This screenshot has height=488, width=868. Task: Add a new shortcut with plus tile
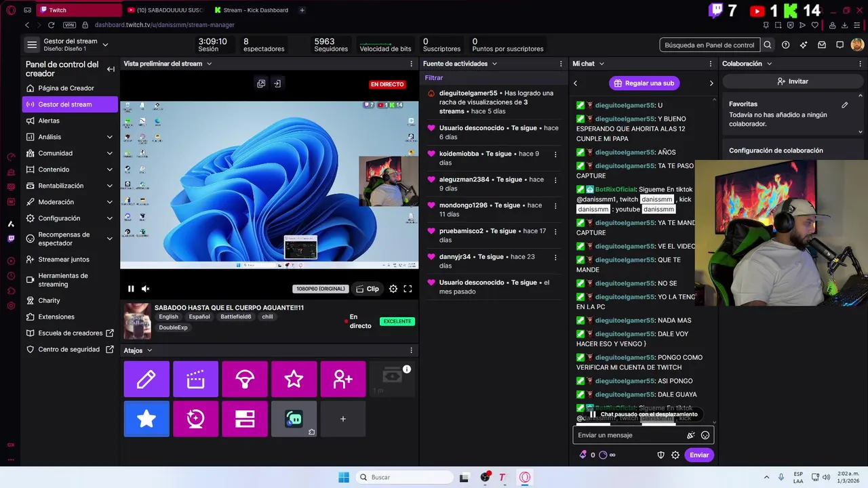pos(343,419)
